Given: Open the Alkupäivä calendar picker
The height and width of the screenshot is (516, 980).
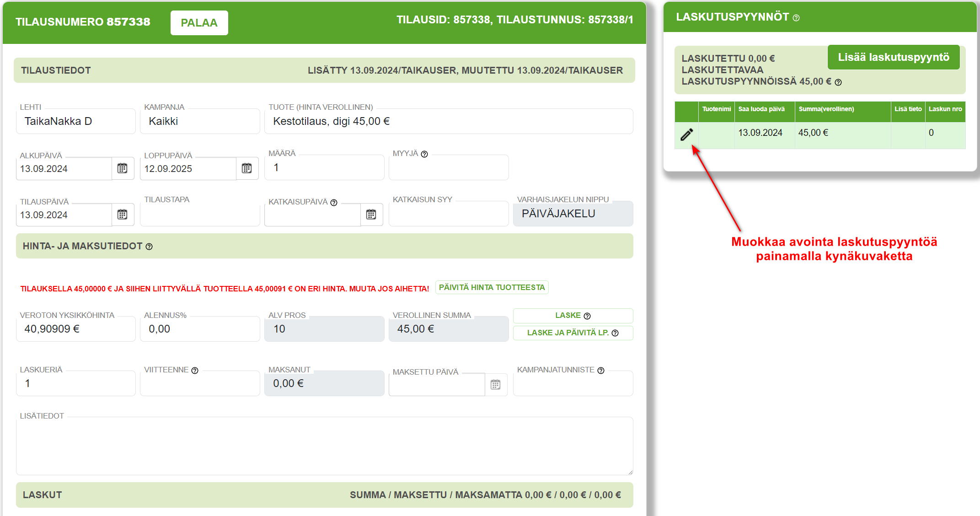Looking at the screenshot, I should coord(123,168).
